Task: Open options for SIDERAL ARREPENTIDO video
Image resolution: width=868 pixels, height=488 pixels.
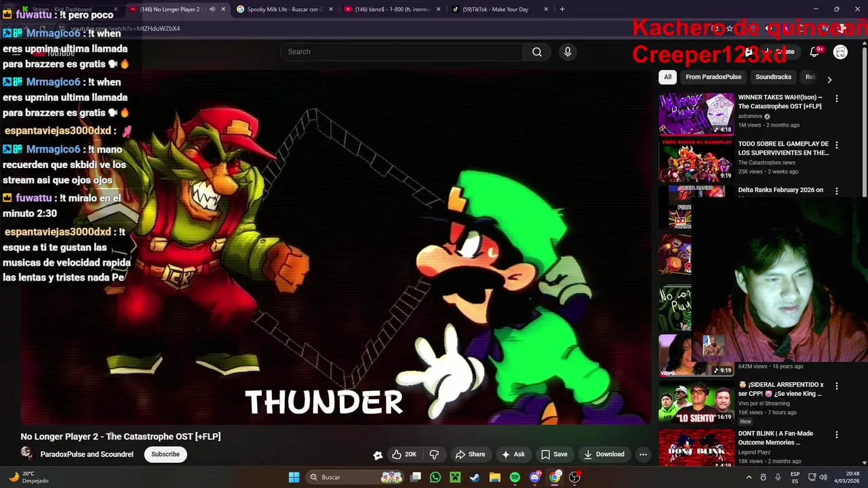Action: 836,386
